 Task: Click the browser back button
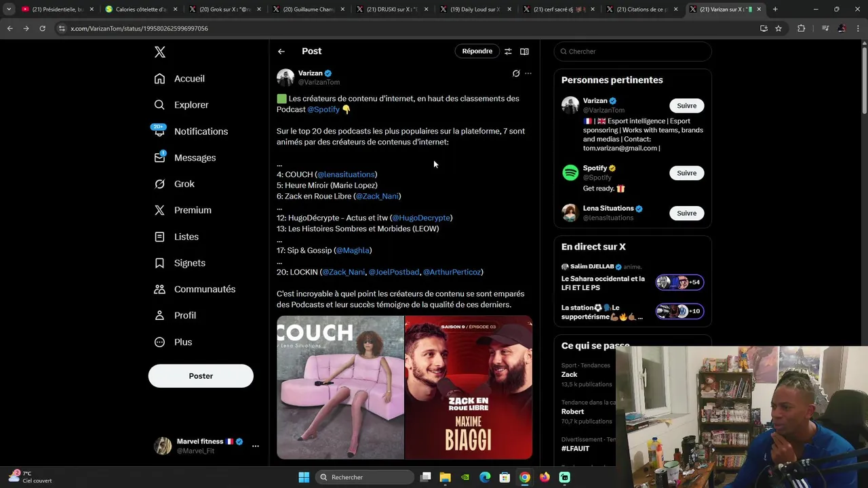[x=9, y=28]
